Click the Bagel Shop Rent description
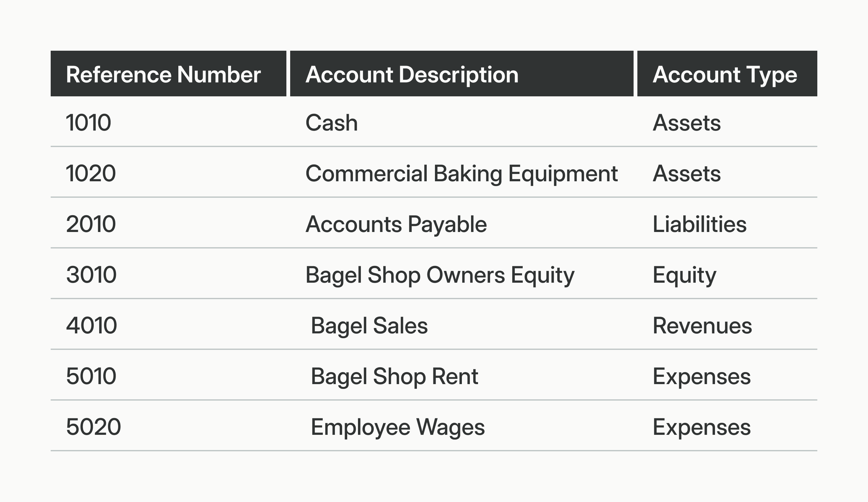This screenshot has width=868, height=502. pos(394,376)
